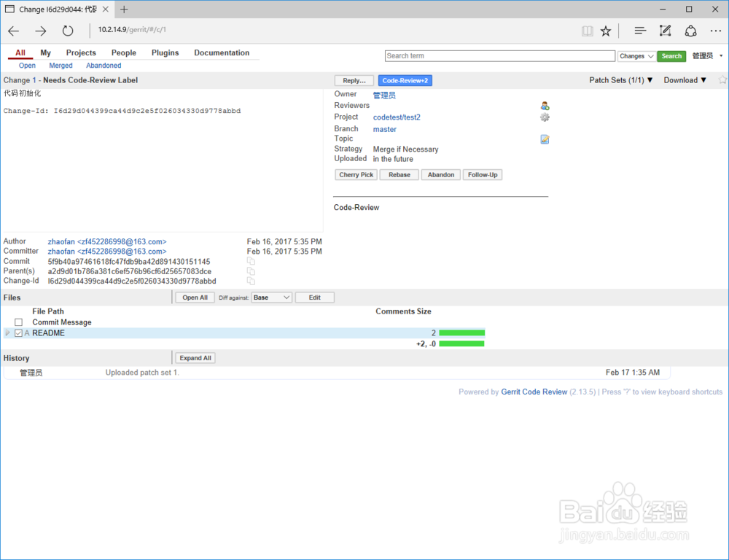This screenshot has height=560, width=729.
Task: Go forward in browser history
Action: 40,31
